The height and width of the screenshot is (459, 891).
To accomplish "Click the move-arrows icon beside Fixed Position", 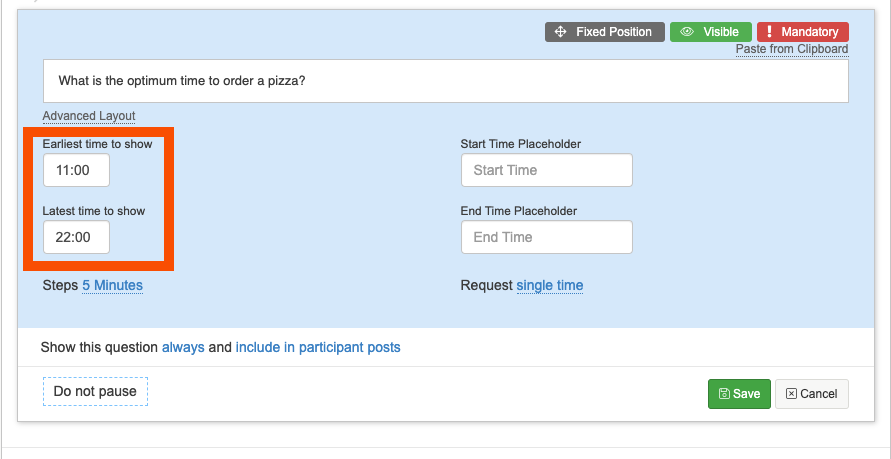I will coord(560,32).
